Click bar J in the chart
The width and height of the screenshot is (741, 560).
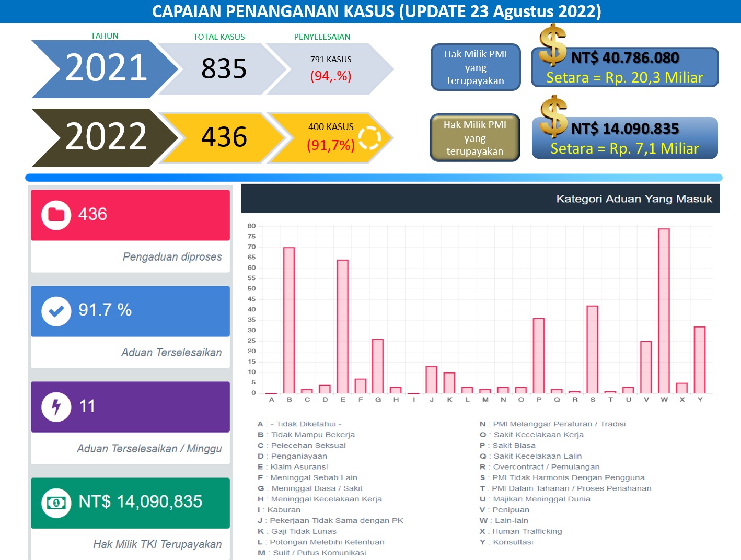(x=431, y=380)
